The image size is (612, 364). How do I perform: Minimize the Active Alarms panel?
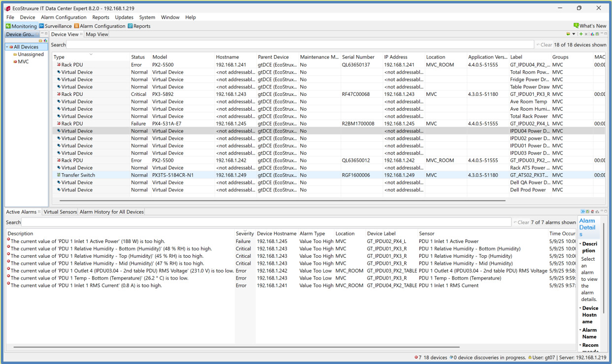coord(602,211)
